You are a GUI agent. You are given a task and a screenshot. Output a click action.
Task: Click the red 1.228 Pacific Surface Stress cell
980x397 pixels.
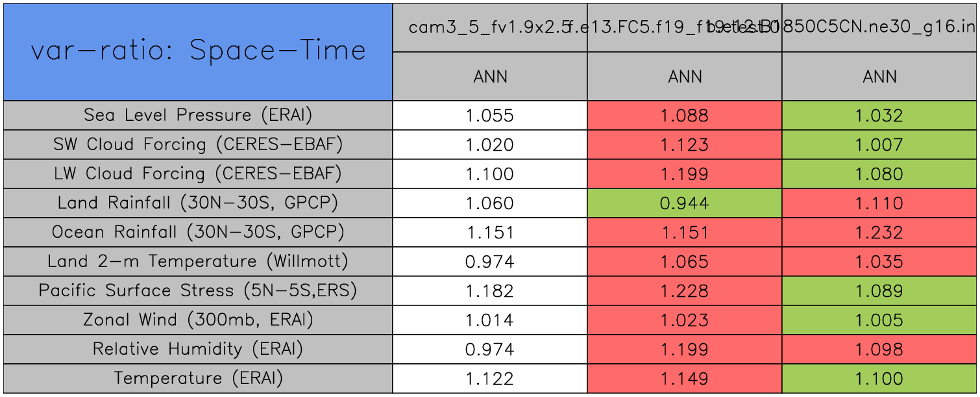(x=684, y=291)
